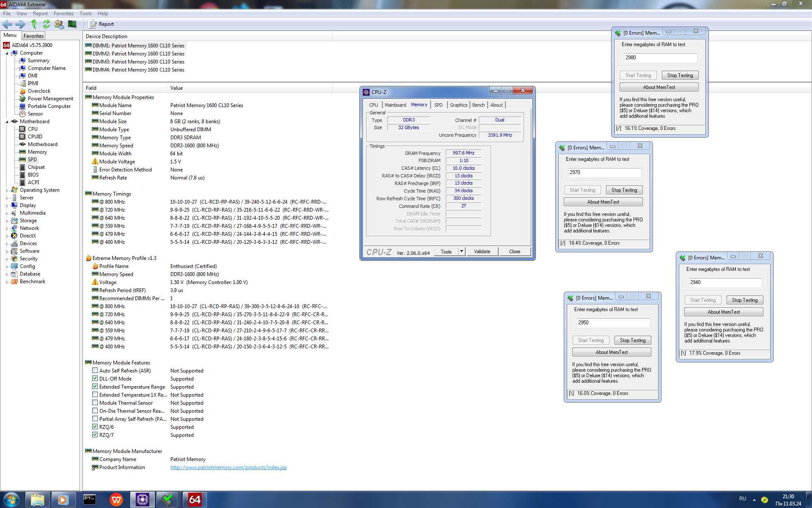Toggle the RZQ/6 checkbox
The image size is (812, 508).
click(x=95, y=427)
